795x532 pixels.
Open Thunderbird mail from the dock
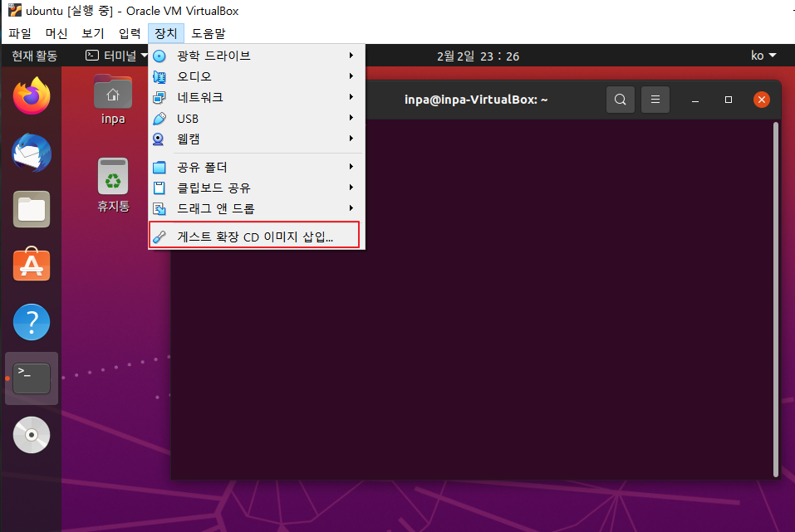pyautogui.click(x=32, y=153)
